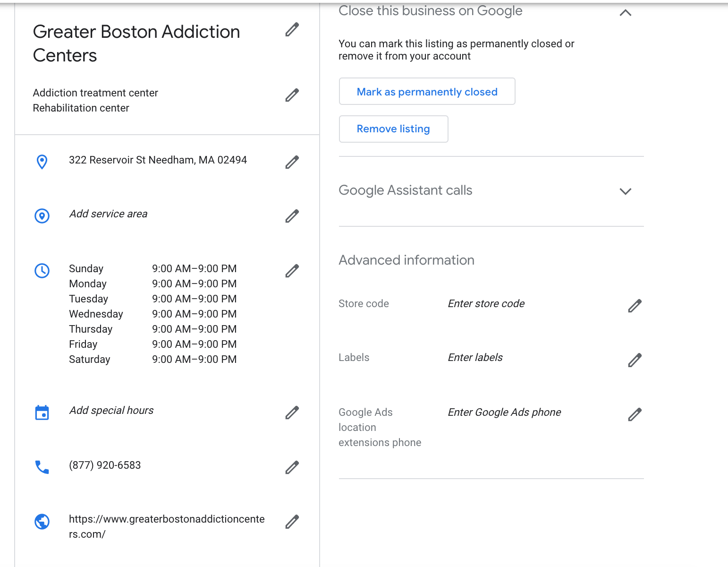The width and height of the screenshot is (728, 567).
Task: Click the Wednesday hours row
Action: 153,314
